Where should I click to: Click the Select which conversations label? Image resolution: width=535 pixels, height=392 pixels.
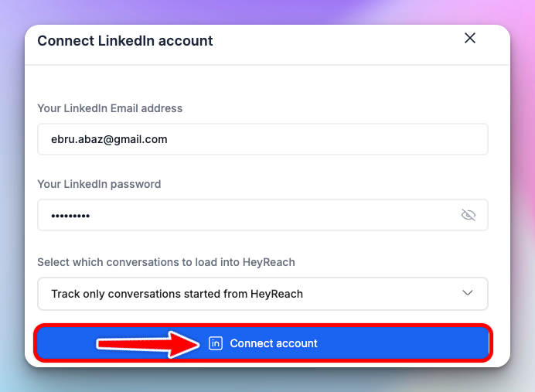tap(166, 262)
